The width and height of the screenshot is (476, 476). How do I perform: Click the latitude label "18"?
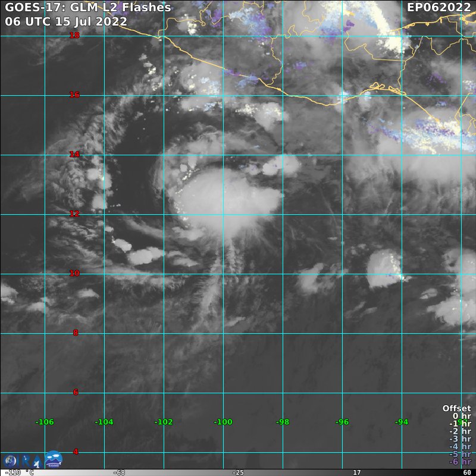pos(74,35)
